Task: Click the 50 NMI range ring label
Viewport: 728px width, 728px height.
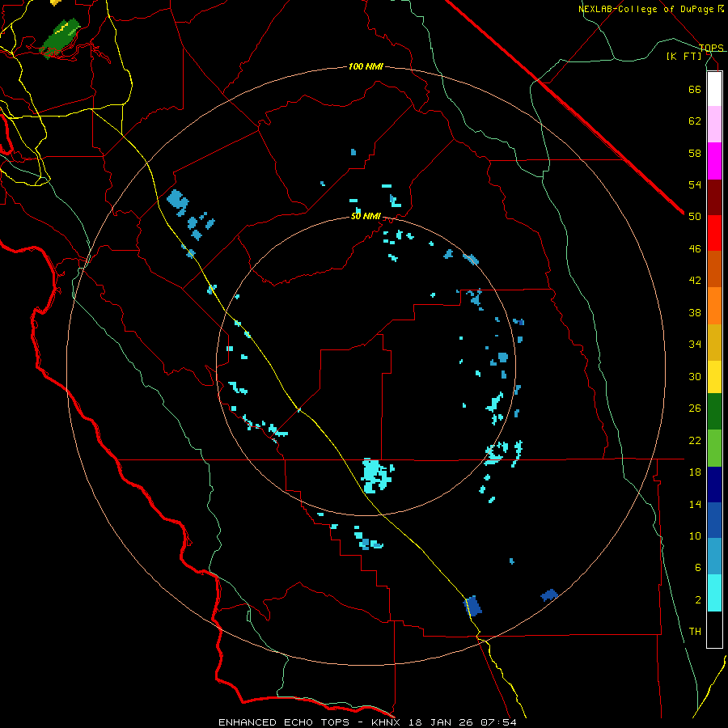Action: click(x=366, y=216)
